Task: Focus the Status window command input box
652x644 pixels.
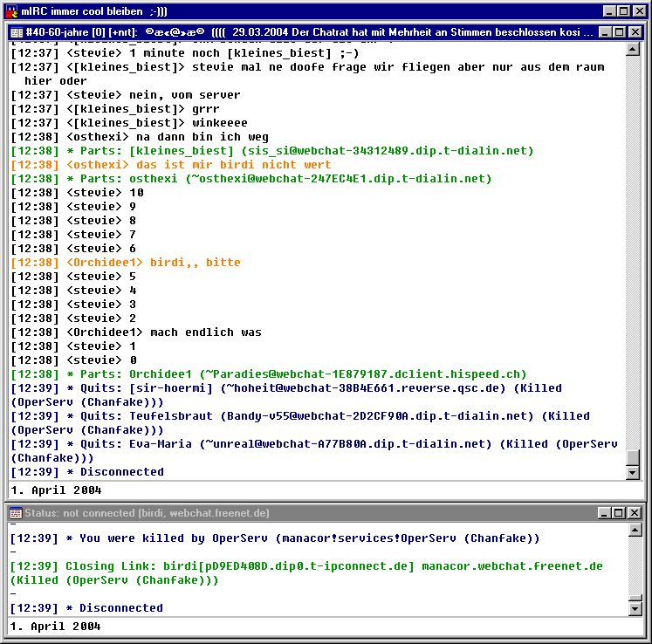Action: click(x=323, y=627)
